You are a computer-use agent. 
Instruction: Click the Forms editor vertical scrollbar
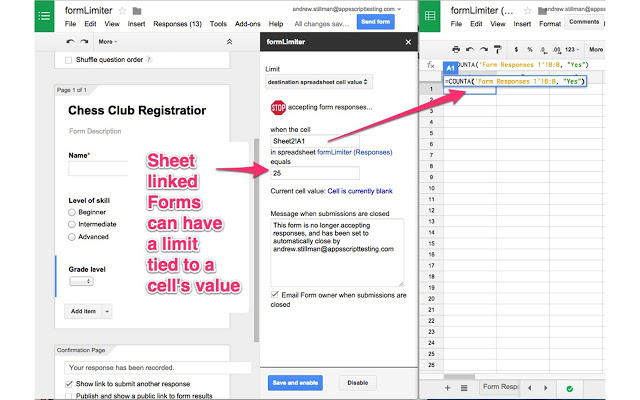pyautogui.click(x=256, y=241)
